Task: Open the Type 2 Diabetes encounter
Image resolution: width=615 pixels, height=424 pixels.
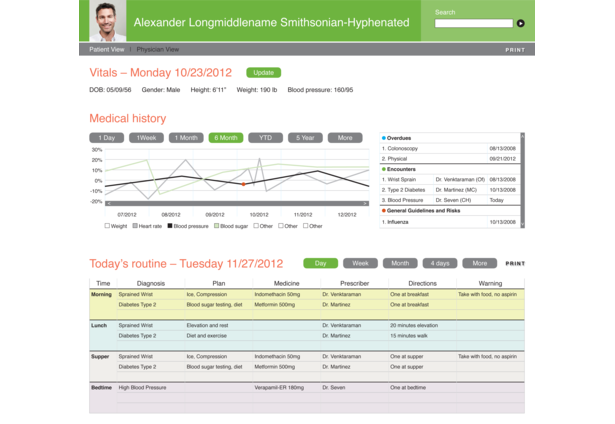Action: 449,190
